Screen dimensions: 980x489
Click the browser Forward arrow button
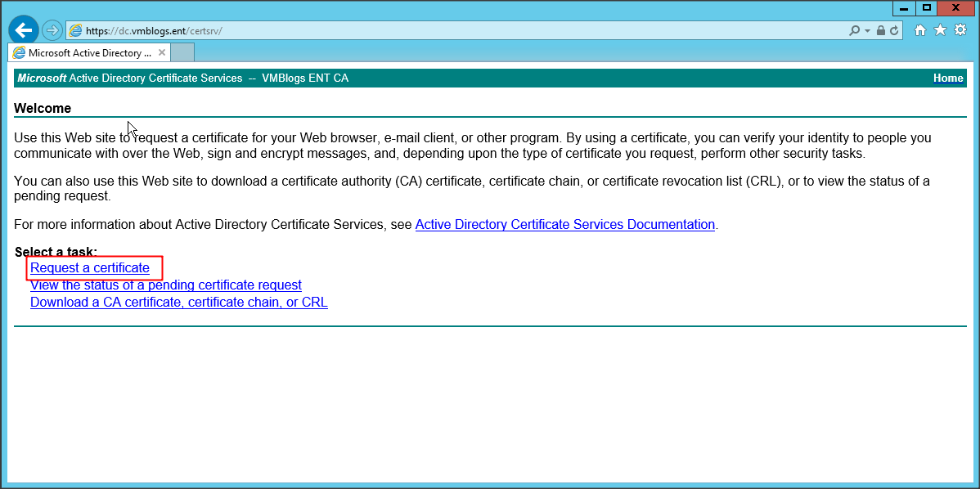click(52, 30)
